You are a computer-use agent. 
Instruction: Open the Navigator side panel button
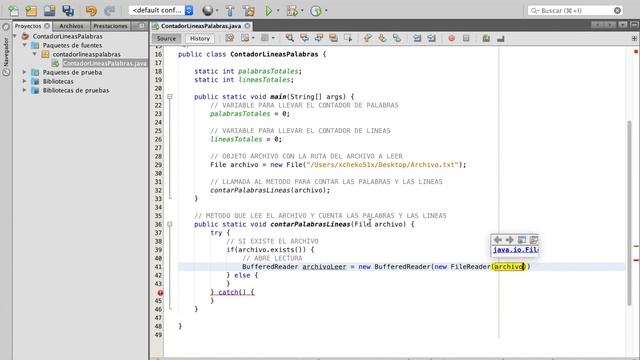6,51
